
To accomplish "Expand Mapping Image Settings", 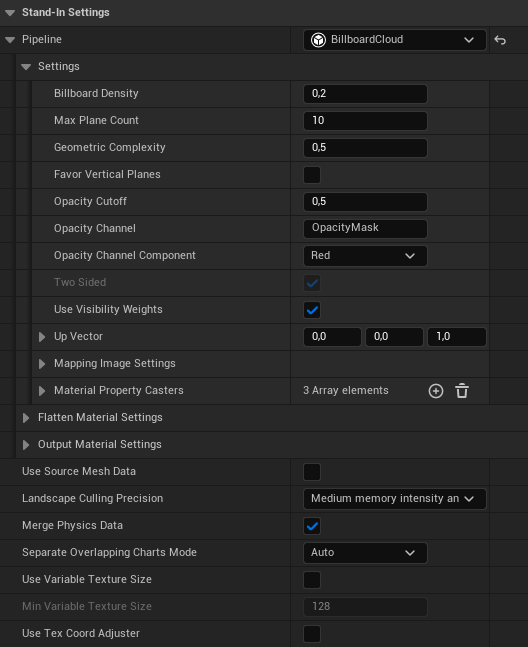I will (x=42, y=364).
